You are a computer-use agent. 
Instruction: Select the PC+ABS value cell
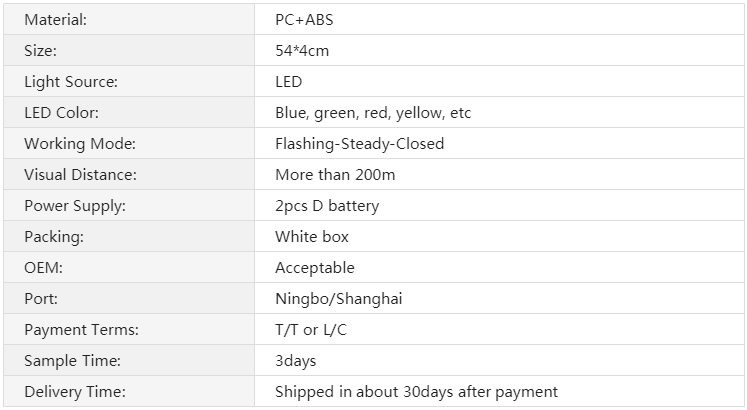pyautogui.click(x=499, y=19)
